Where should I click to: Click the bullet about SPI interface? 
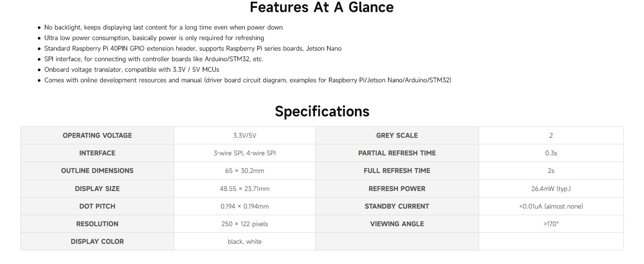[154, 59]
